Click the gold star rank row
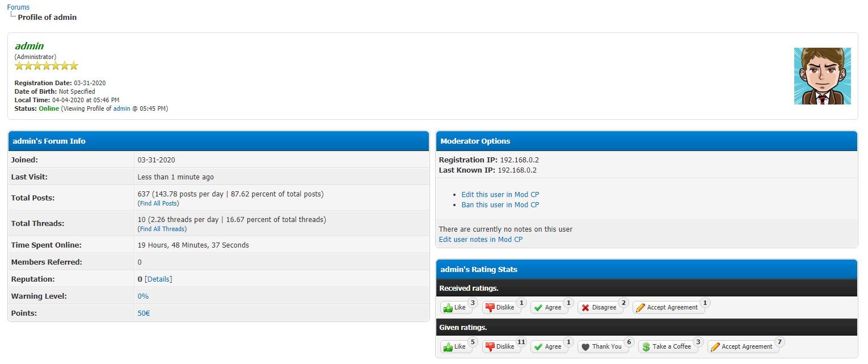Screen dimensions: 868x364 coord(47,66)
